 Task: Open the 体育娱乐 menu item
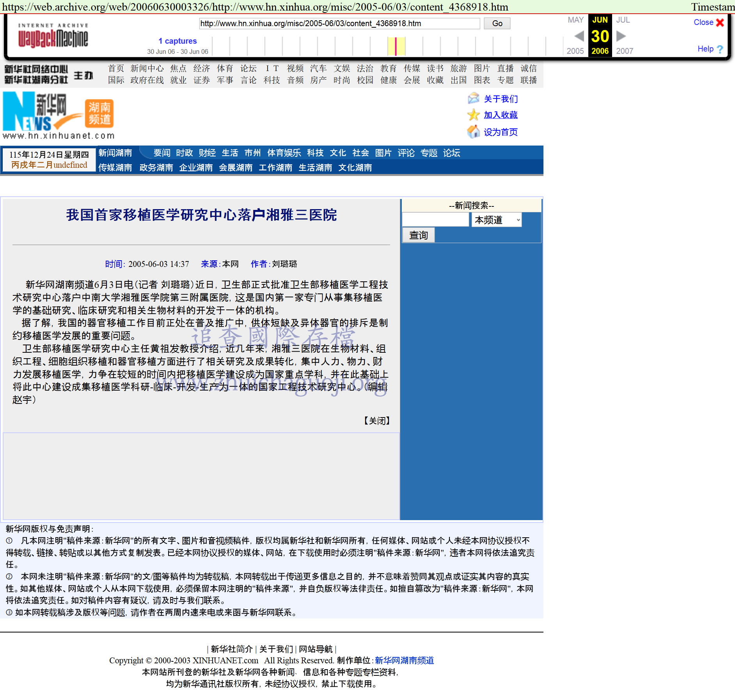pyautogui.click(x=284, y=153)
